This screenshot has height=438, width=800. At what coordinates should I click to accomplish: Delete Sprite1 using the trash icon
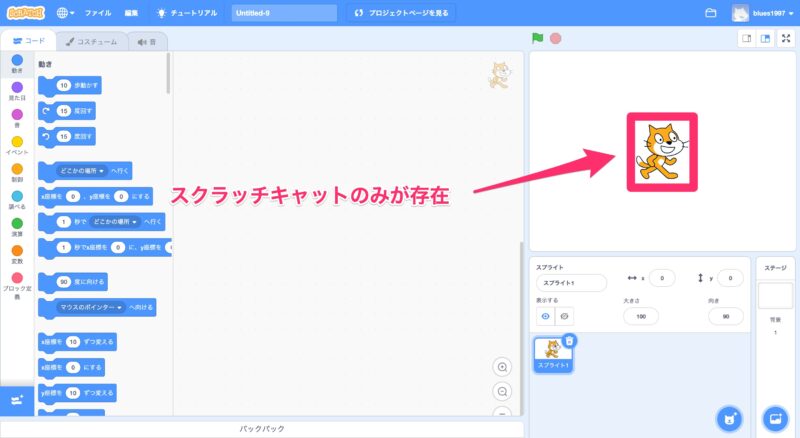[569, 340]
